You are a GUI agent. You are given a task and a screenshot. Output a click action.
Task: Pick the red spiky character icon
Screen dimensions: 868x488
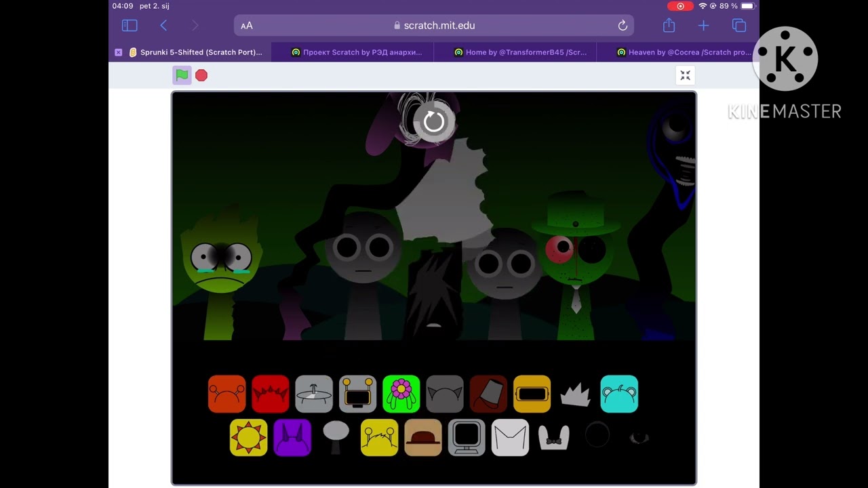point(271,394)
